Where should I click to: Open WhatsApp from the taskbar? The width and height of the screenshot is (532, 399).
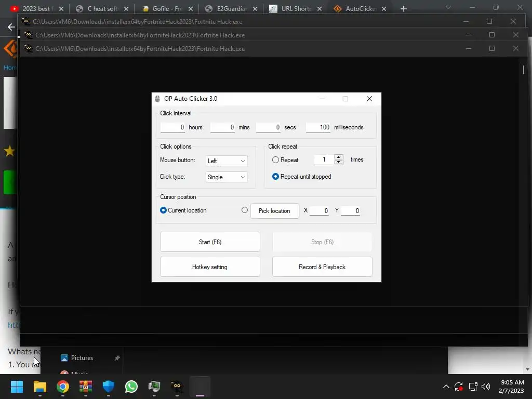pyautogui.click(x=131, y=387)
